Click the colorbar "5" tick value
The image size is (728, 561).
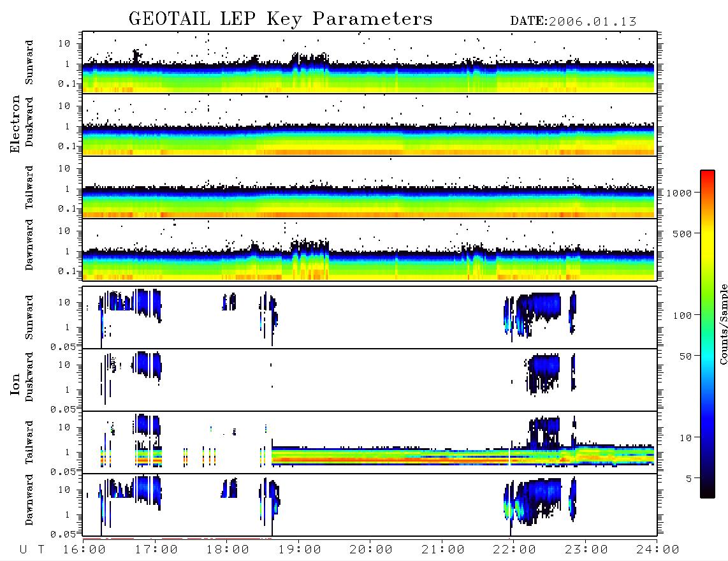click(689, 479)
